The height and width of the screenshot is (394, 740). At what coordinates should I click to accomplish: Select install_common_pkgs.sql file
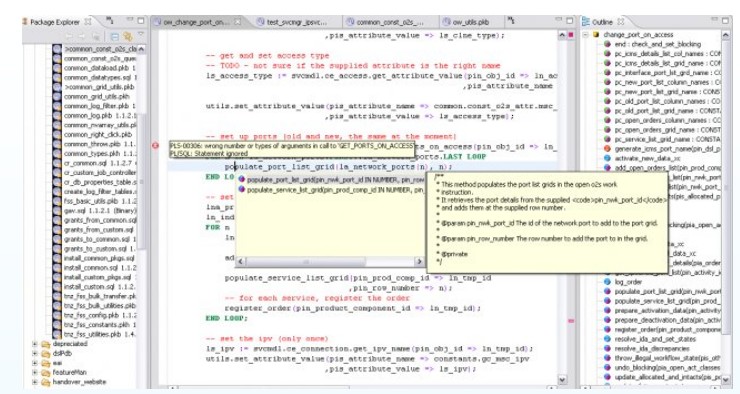pos(99,258)
